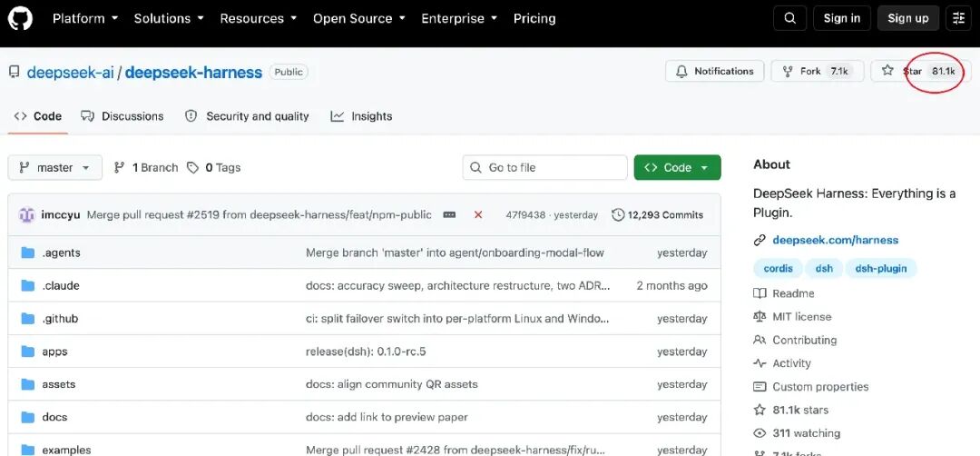Switch to the Code tab
Screen dimensions: 980x456
[x=37, y=116]
